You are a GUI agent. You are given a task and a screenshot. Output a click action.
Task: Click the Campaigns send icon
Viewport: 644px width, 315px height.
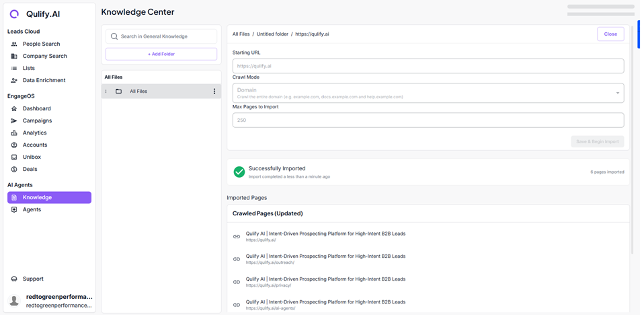[14, 121]
